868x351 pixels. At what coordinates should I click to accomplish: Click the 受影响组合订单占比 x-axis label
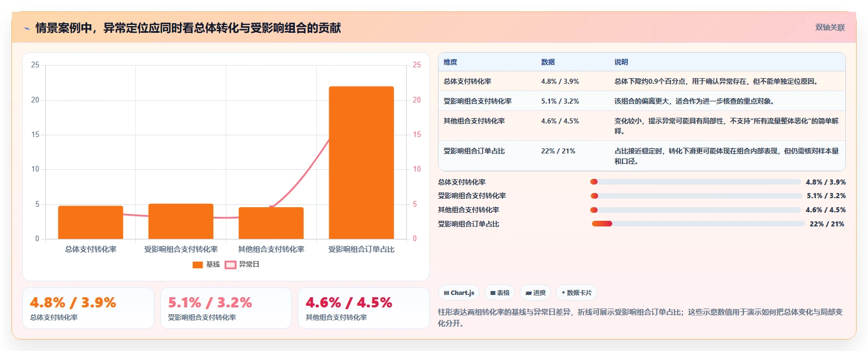pyautogui.click(x=361, y=249)
